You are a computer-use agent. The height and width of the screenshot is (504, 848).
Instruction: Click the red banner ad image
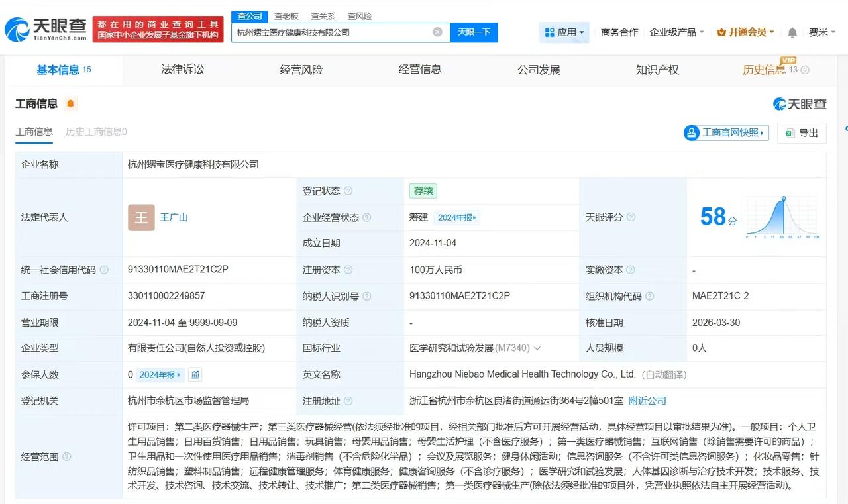point(158,29)
